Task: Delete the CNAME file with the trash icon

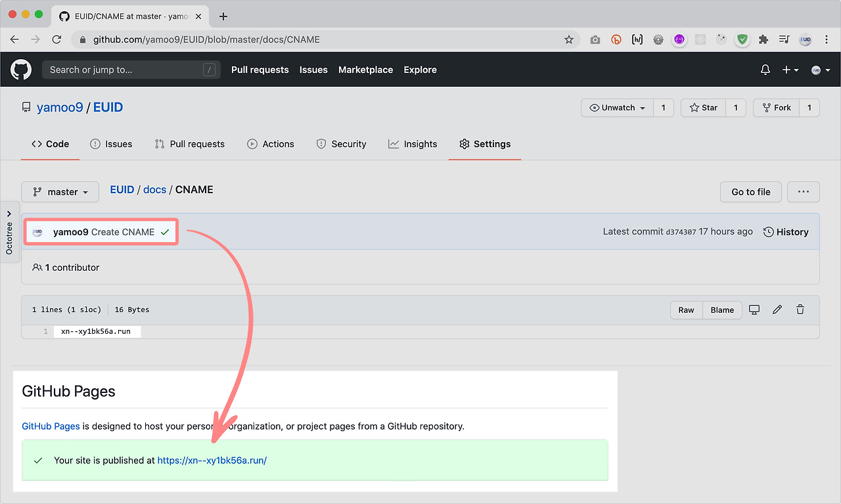Action: pyautogui.click(x=800, y=310)
